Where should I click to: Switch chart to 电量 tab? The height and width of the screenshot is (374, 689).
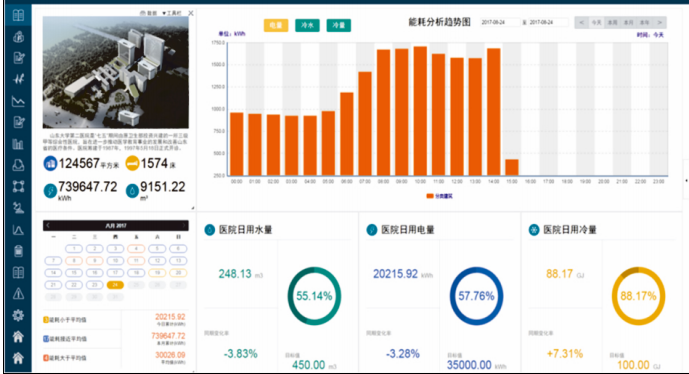(x=276, y=25)
